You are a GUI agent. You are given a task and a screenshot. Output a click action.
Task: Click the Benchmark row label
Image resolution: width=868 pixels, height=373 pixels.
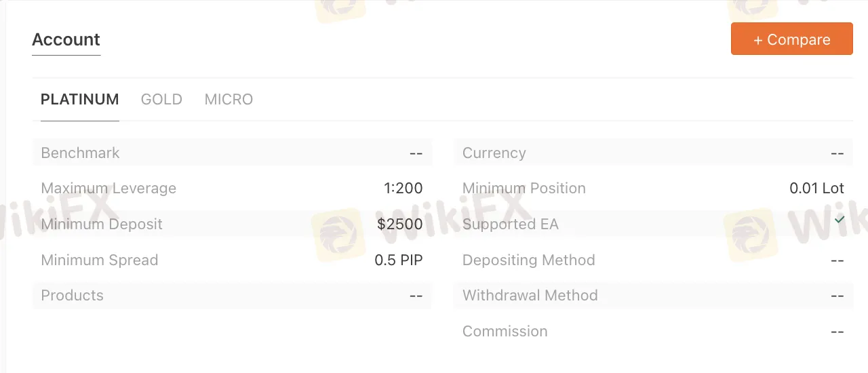point(80,153)
